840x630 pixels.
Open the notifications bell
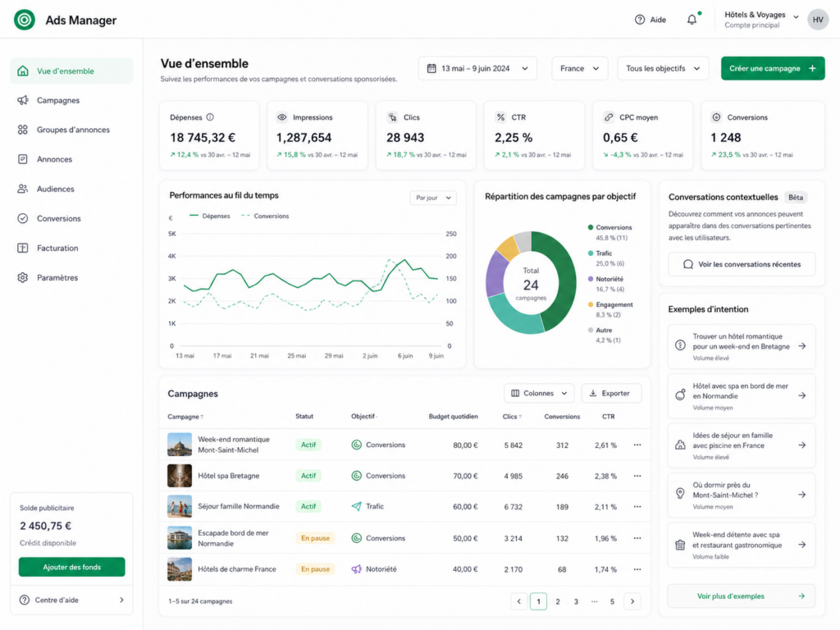point(692,20)
